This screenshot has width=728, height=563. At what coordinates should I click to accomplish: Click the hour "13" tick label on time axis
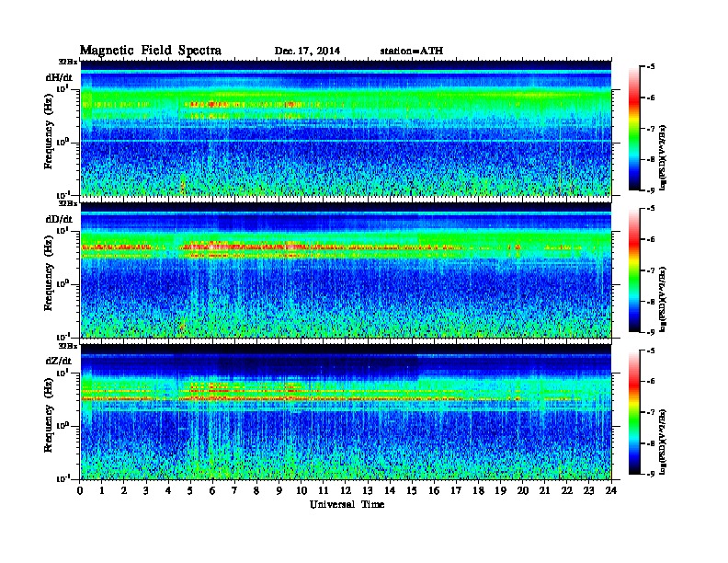click(368, 490)
